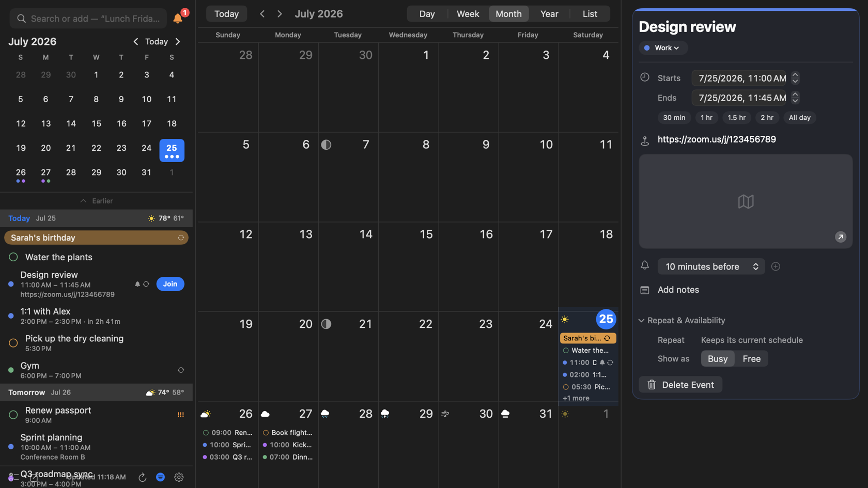The width and height of the screenshot is (868, 488).
Task: Click the priority exclamation marks on Renew passport
Action: (x=181, y=415)
